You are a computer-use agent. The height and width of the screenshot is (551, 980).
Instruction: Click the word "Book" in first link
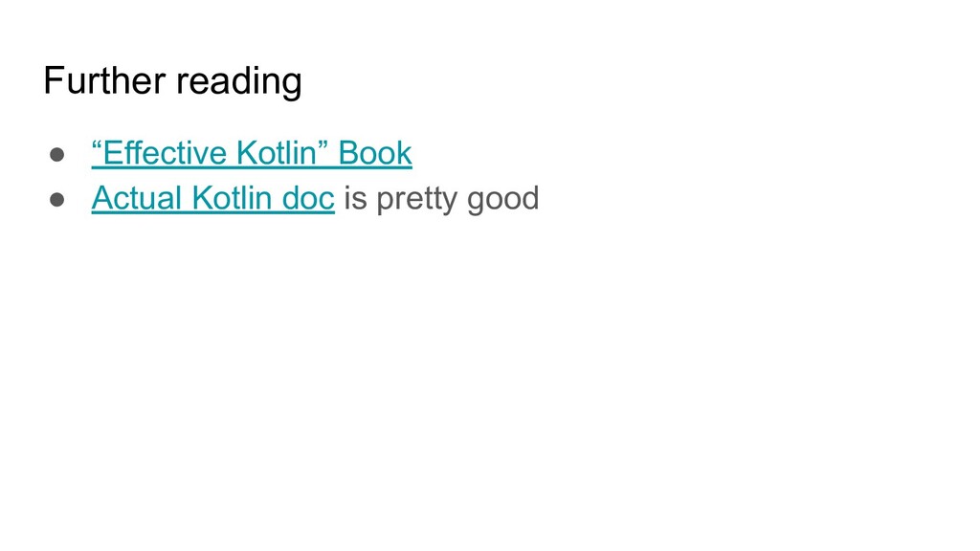(x=375, y=153)
